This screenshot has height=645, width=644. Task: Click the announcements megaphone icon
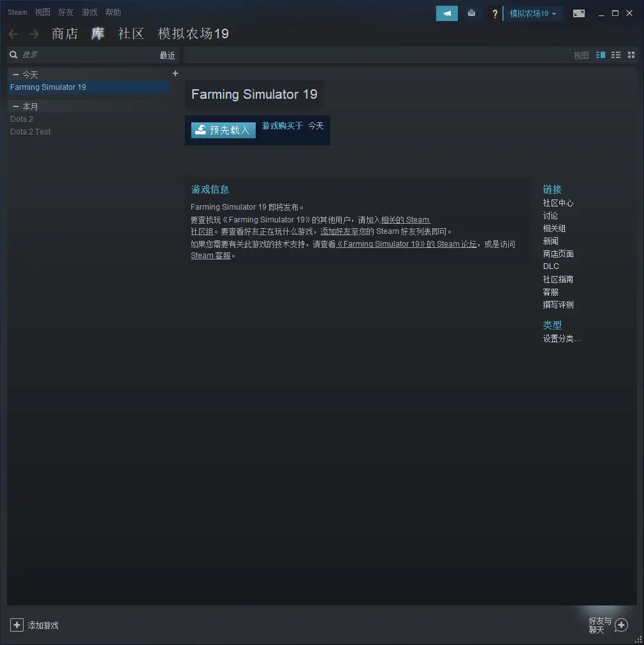[446, 13]
